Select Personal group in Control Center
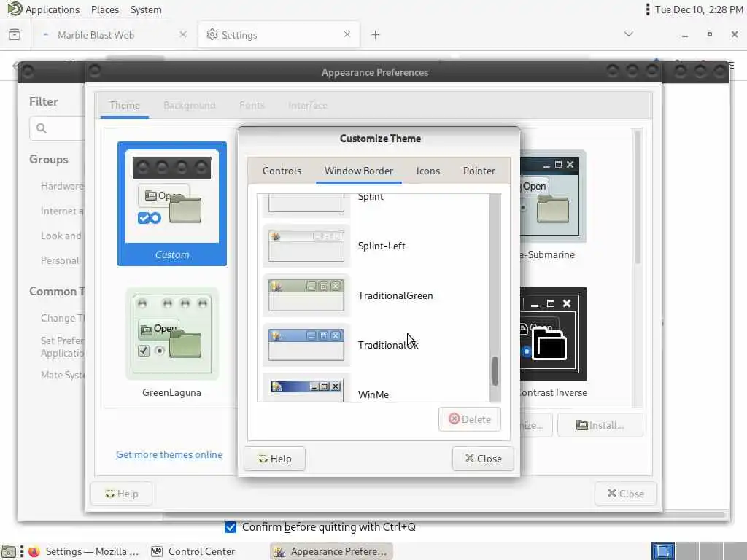 coord(60,260)
